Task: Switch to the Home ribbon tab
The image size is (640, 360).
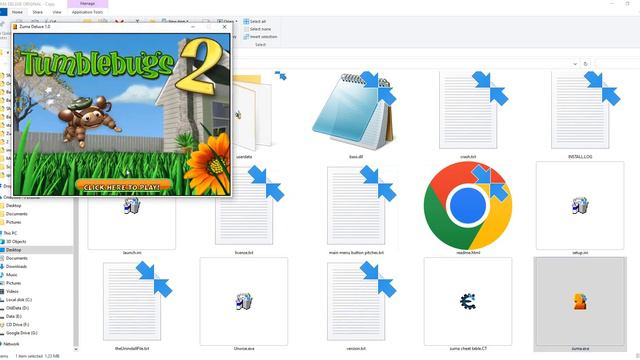Action: pos(17,12)
